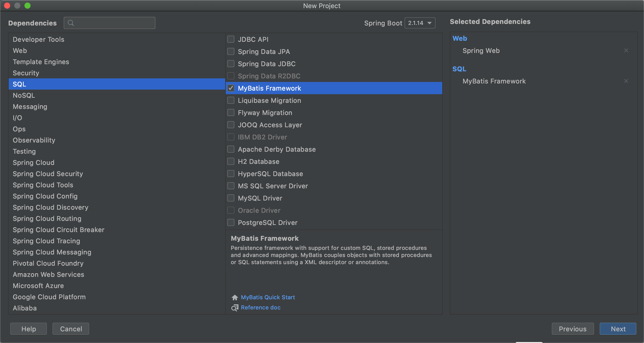644x343 pixels.
Task: Select Amazon Web Services category
Action: (117, 275)
